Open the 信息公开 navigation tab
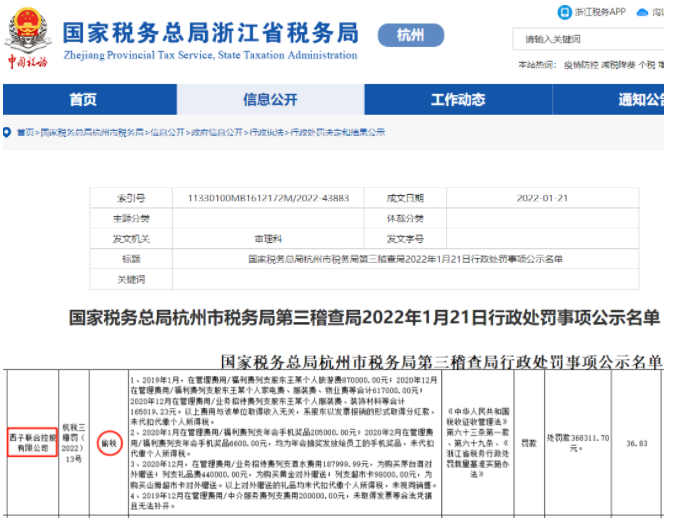 [270, 100]
